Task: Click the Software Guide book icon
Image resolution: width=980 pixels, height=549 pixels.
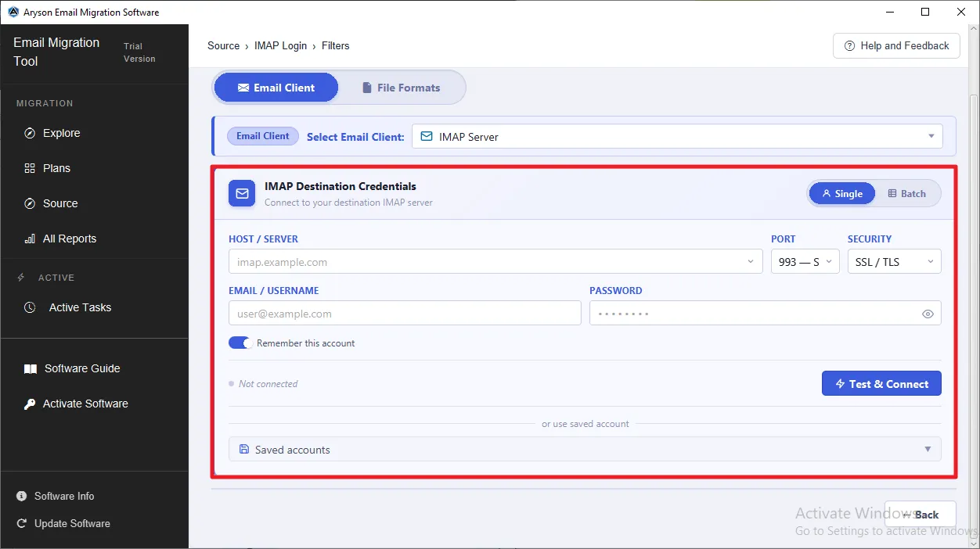Action: point(30,368)
